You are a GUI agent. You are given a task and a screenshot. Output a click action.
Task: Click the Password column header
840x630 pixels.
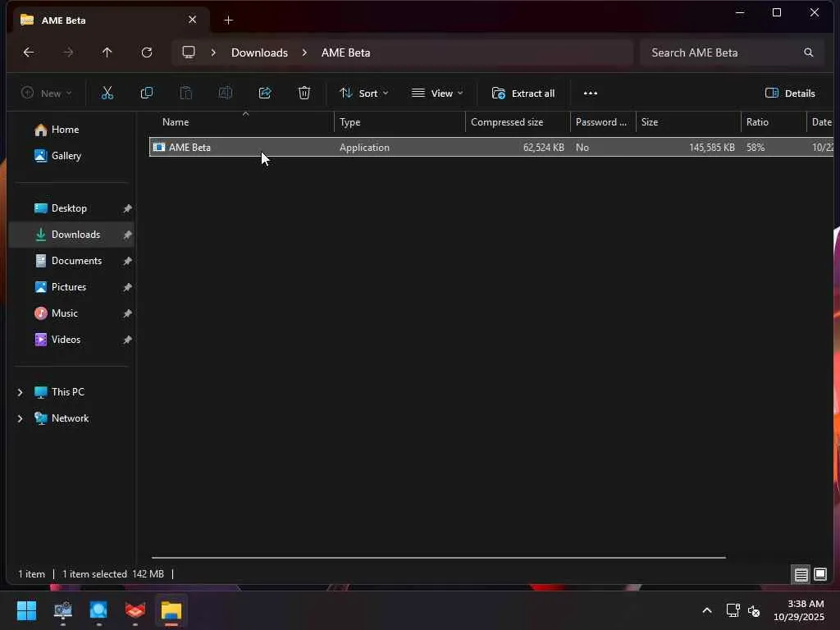tap(603, 122)
